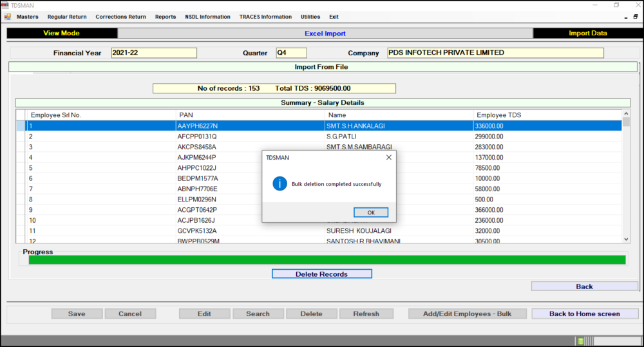
Task: Open the Masters menu
Action: click(x=28, y=17)
